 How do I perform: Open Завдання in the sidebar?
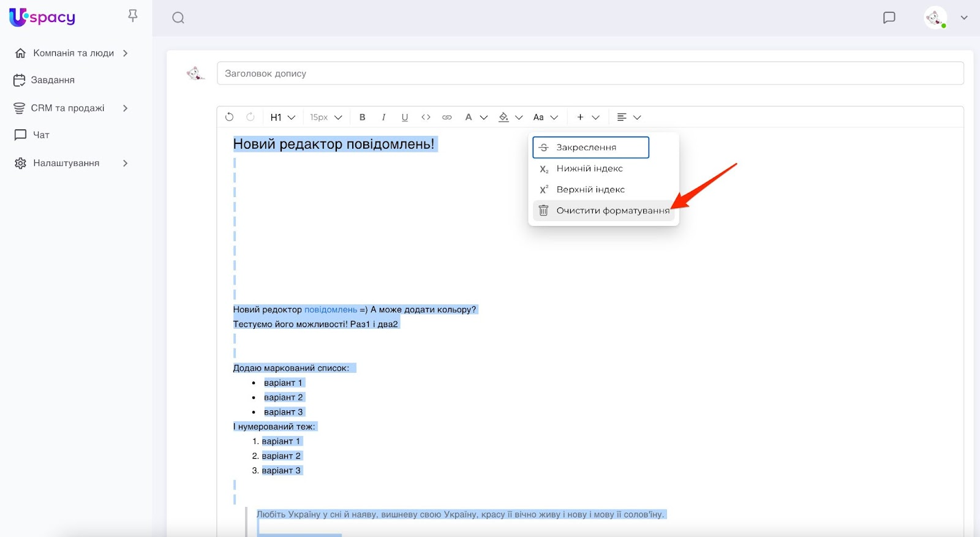pyautogui.click(x=53, y=80)
